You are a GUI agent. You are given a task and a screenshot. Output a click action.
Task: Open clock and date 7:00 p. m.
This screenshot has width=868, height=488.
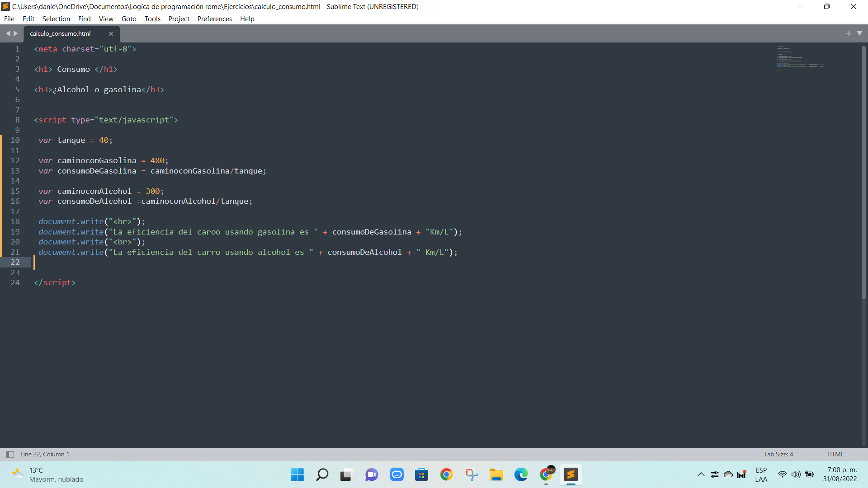coord(840,475)
